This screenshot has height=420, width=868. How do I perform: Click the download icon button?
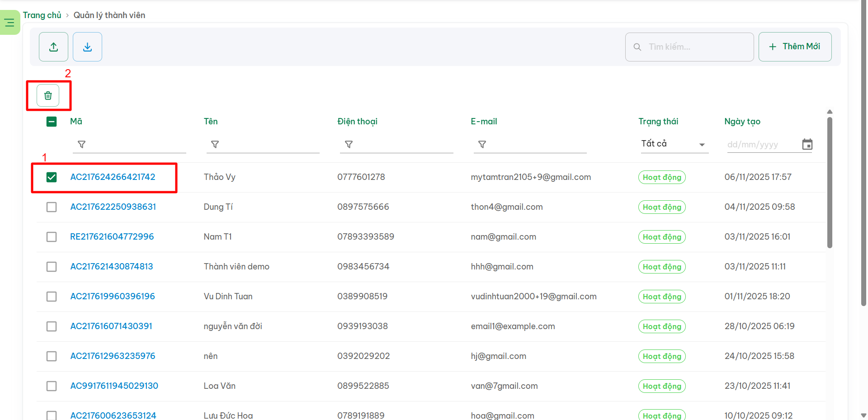point(87,47)
